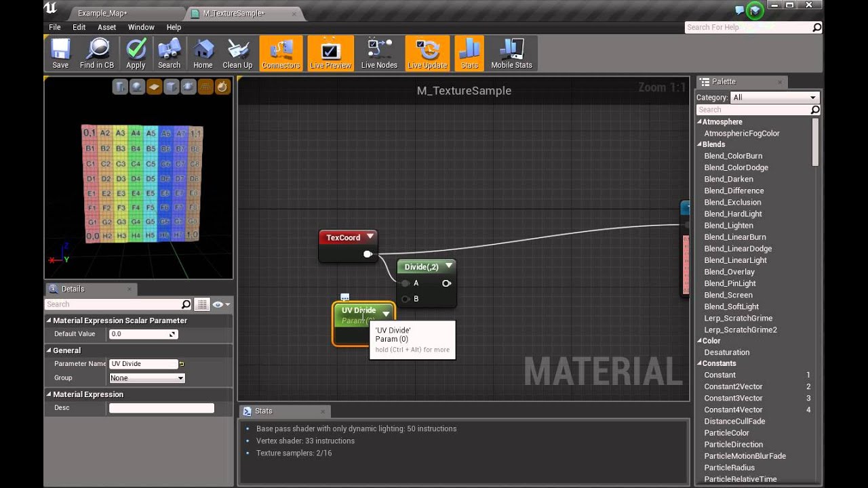Open tutorials graduation cap icon
Viewport: 868px width, 488px height.
(x=755, y=10)
